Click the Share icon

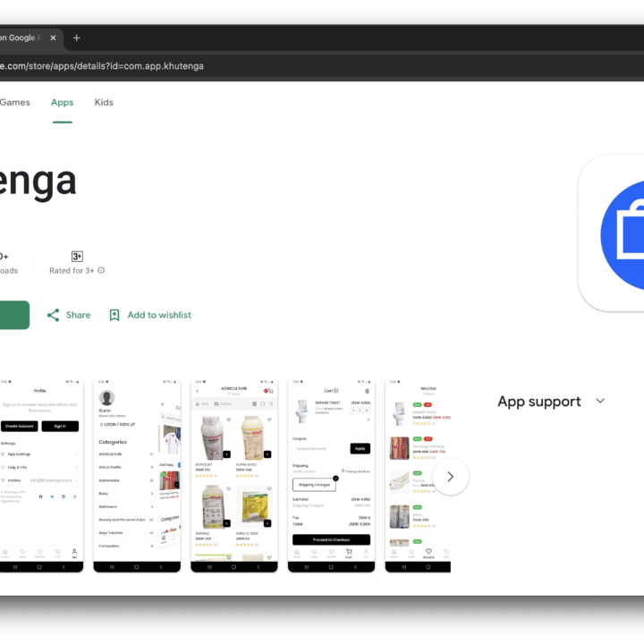coord(53,315)
